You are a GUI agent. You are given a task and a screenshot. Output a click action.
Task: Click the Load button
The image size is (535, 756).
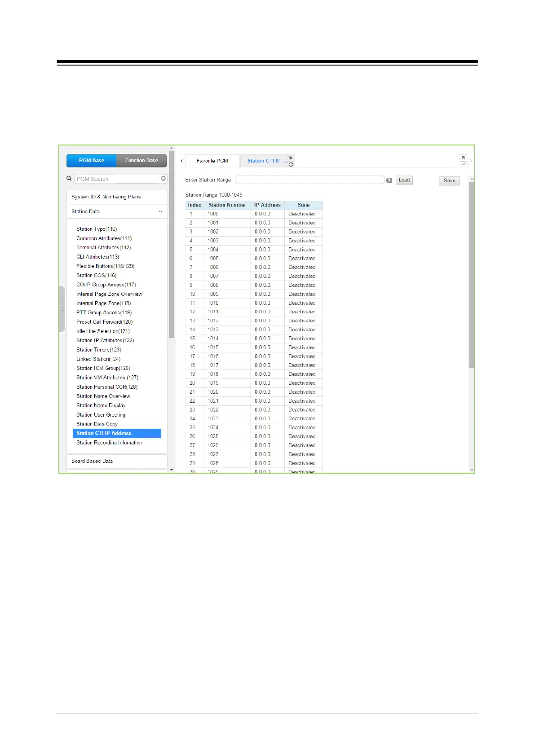point(404,180)
